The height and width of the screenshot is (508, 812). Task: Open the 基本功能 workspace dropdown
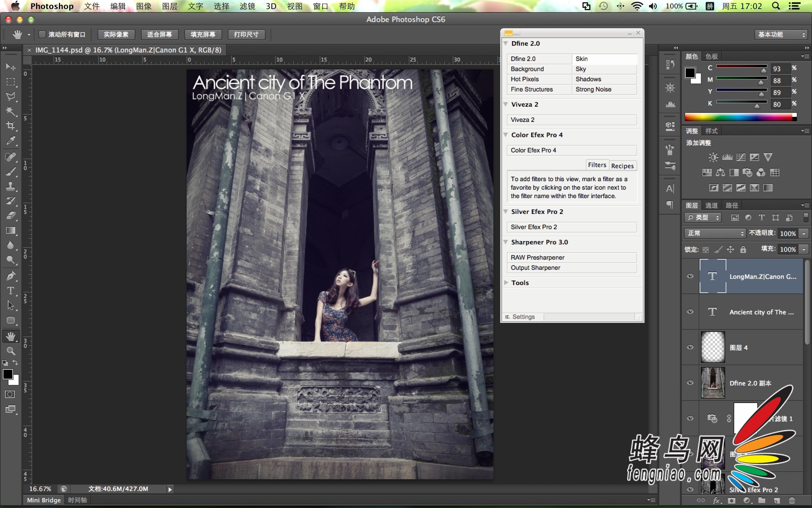click(781, 35)
